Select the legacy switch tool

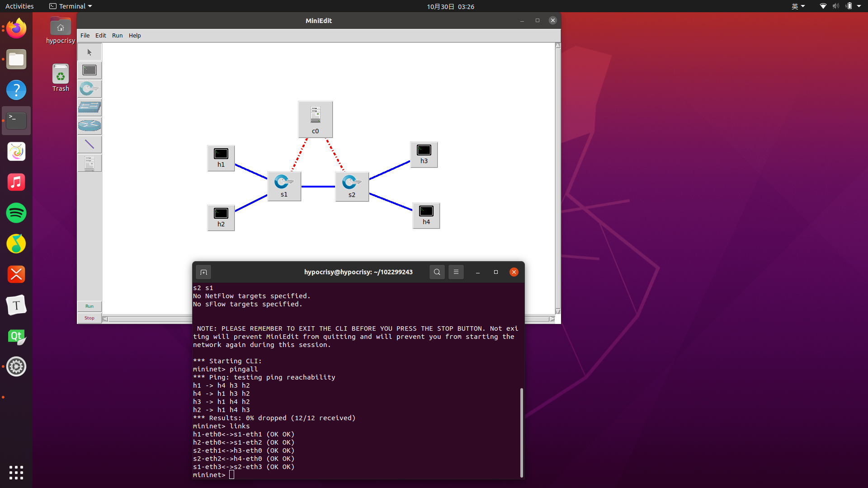[90, 108]
